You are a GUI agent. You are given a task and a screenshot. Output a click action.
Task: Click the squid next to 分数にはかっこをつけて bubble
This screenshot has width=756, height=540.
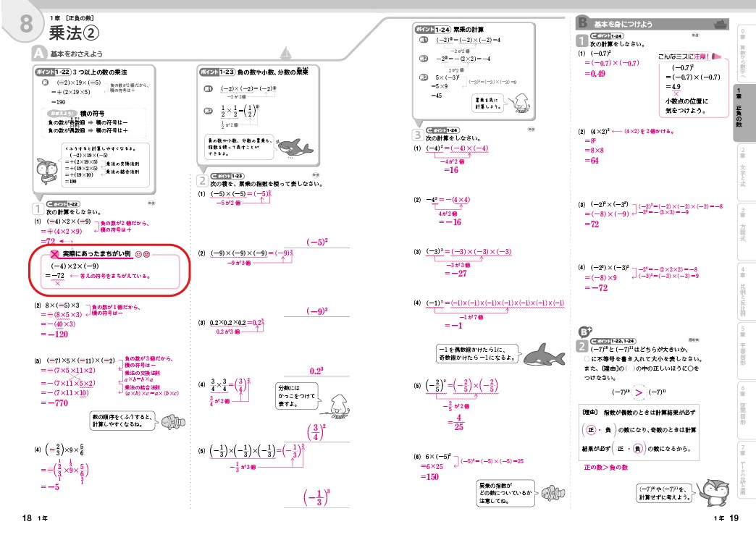coord(338,405)
